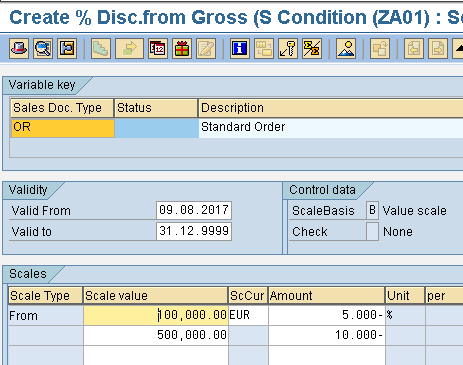Open the magnifier details icon

[x=43, y=49]
